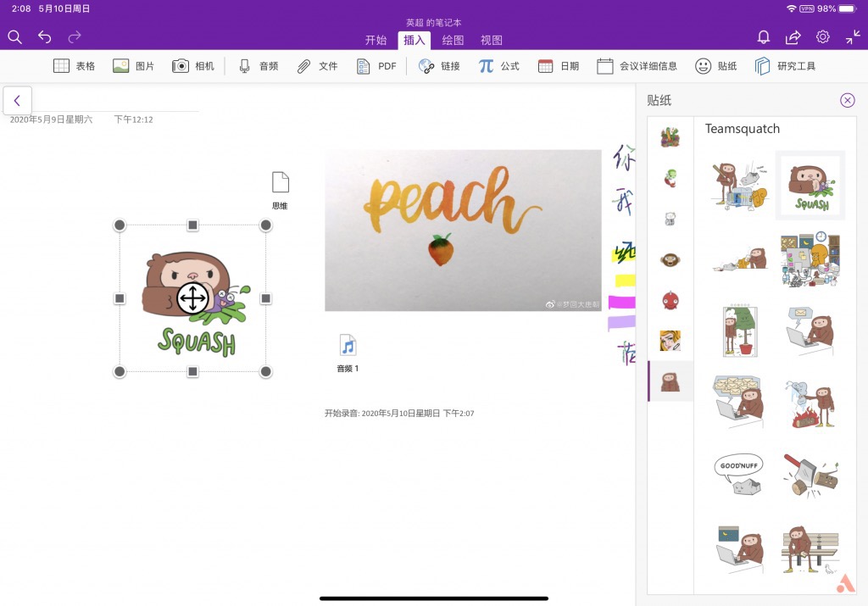The image size is (868, 606).
Task: Insert a picture via 图片
Action: 133,66
